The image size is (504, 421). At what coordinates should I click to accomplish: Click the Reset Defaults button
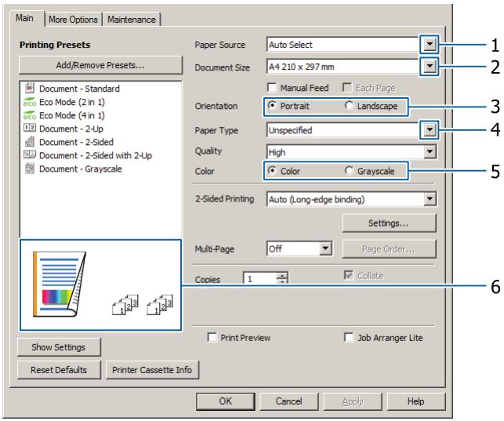pos(59,370)
